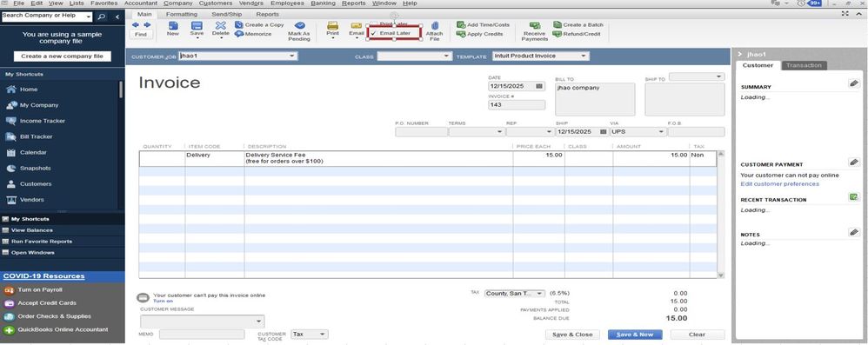
Task: Open Vendors shortcut in sidebar
Action: 31,200
